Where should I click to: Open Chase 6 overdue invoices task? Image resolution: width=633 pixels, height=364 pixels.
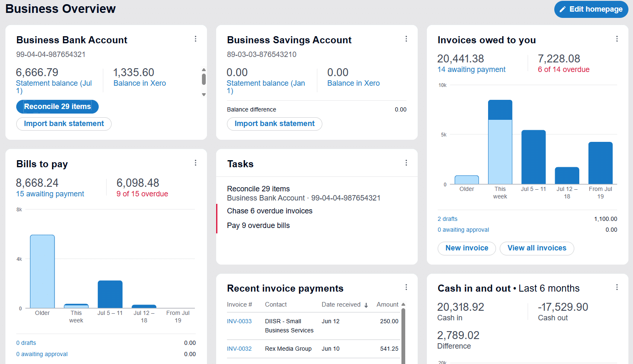click(316, 211)
